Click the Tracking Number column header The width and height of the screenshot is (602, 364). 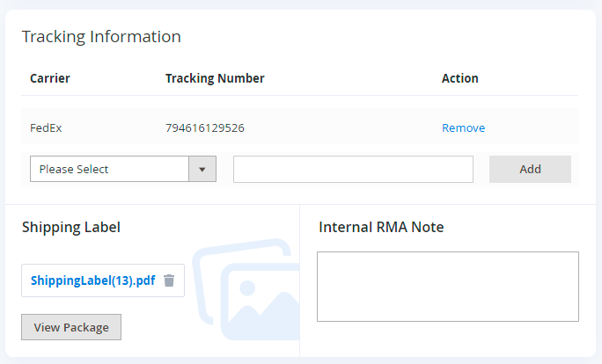point(215,78)
